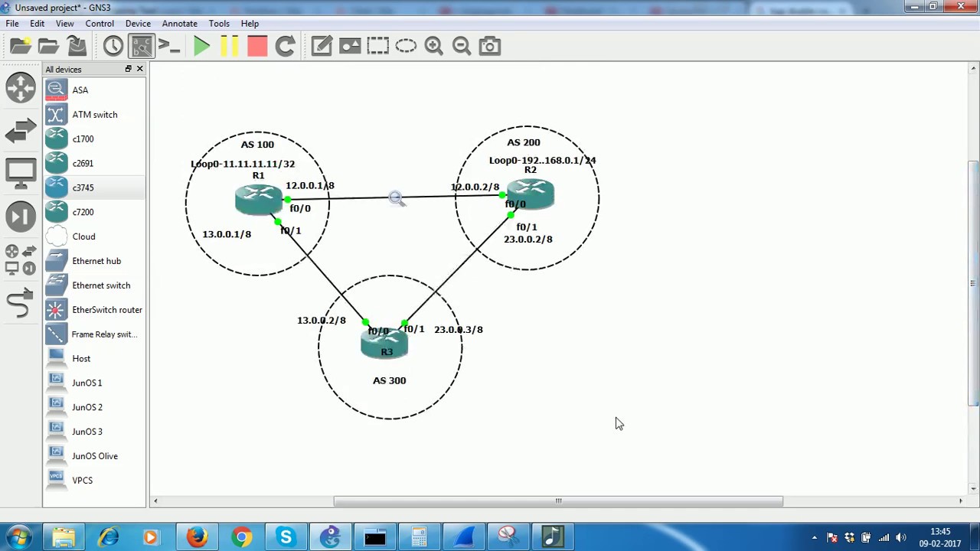Open Chrome from the taskbar
The height and width of the screenshot is (551, 980).
tap(241, 537)
